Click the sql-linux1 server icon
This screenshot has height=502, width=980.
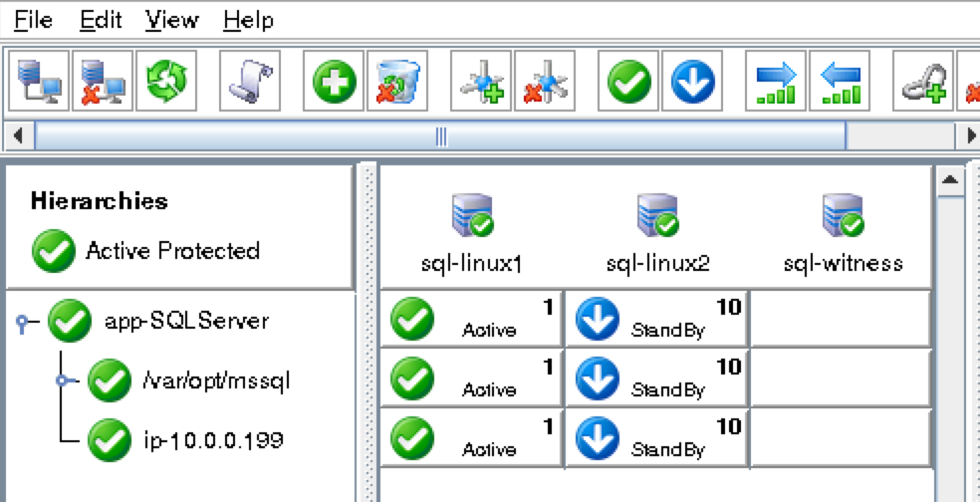click(x=472, y=216)
